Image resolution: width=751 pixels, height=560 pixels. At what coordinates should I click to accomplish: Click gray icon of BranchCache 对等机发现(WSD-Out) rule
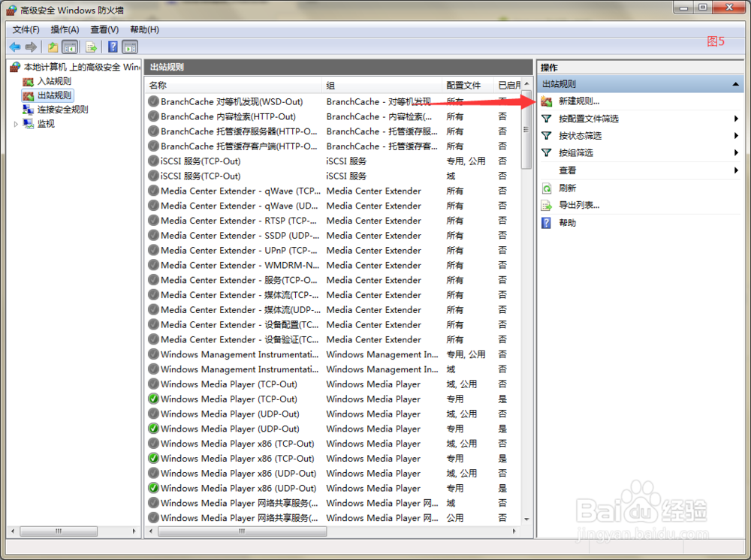(x=153, y=101)
